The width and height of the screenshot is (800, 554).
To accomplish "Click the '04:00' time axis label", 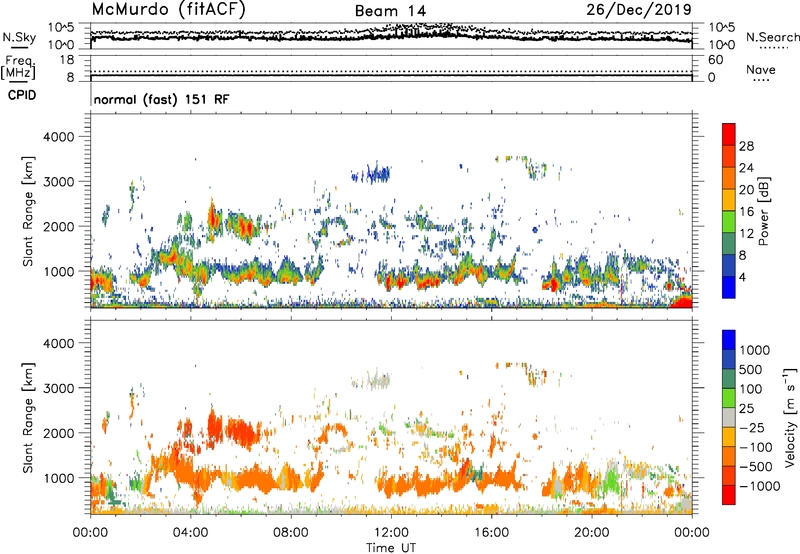I will (191, 533).
